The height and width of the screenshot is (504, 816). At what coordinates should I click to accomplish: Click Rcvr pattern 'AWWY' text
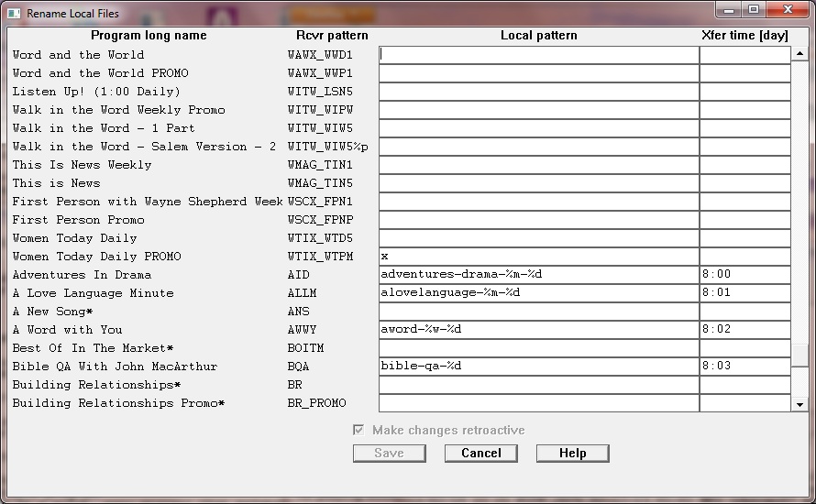pyautogui.click(x=302, y=330)
